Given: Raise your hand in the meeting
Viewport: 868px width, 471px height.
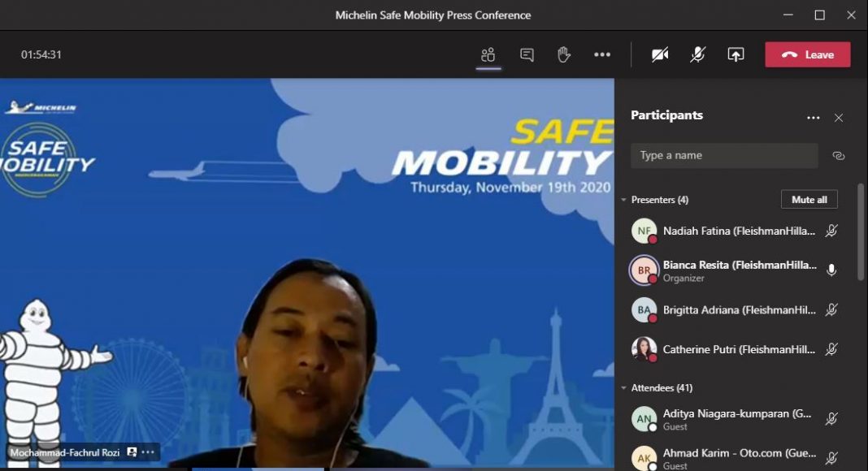Looking at the screenshot, I should click(x=563, y=55).
